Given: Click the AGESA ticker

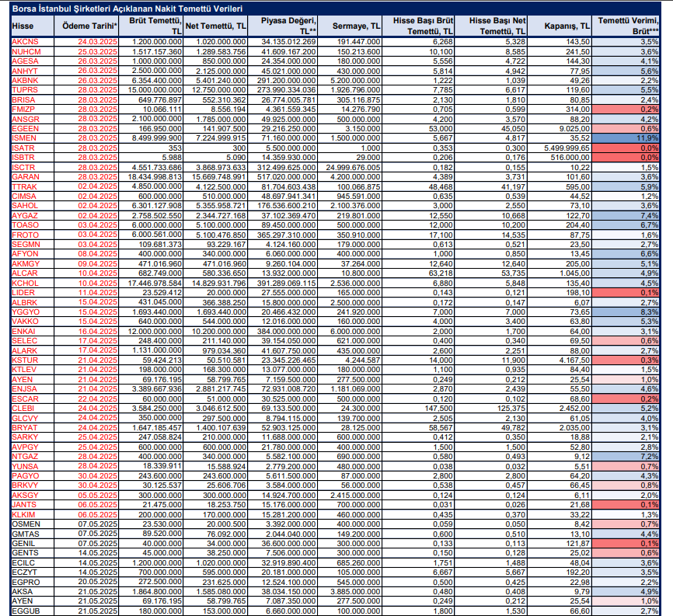Looking at the screenshot, I should tap(25, 61).
